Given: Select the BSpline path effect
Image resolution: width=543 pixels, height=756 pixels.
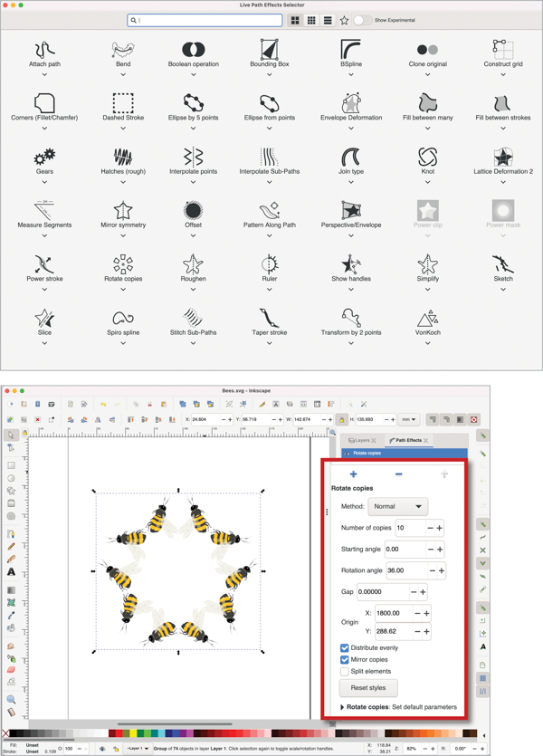Looking at the screenshot, I should tap(351, 54).
